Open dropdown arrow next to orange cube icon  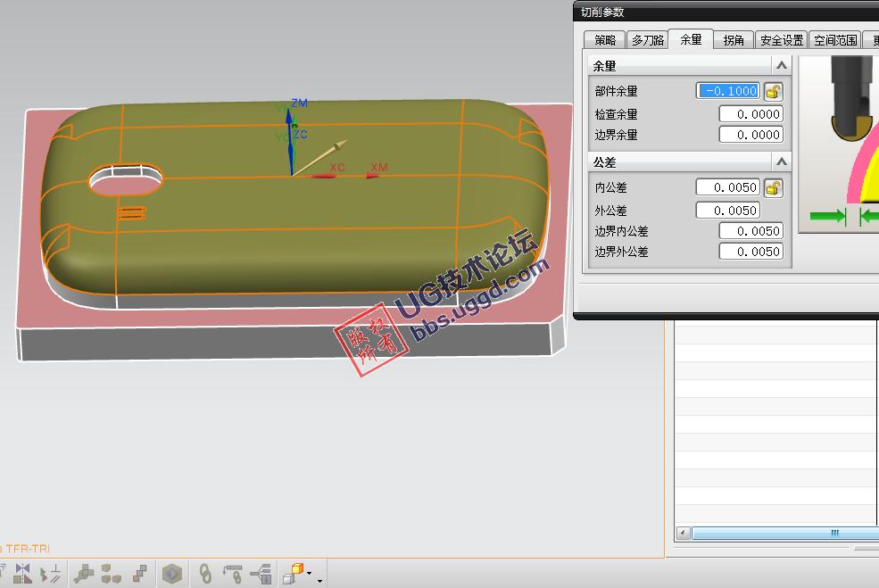[310, 574]
